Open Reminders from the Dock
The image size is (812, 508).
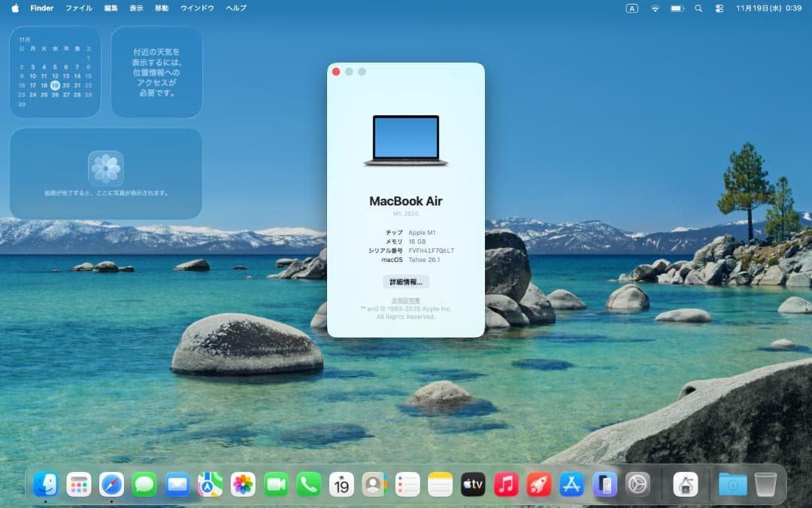coord(408,484)
